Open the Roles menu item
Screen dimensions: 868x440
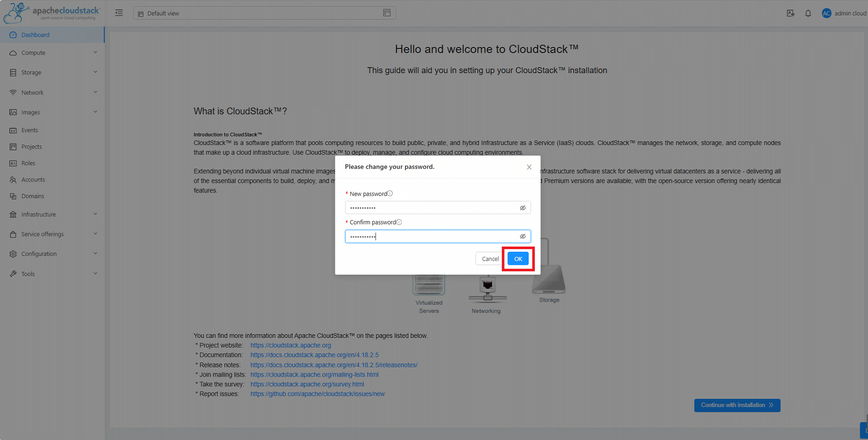52,164
